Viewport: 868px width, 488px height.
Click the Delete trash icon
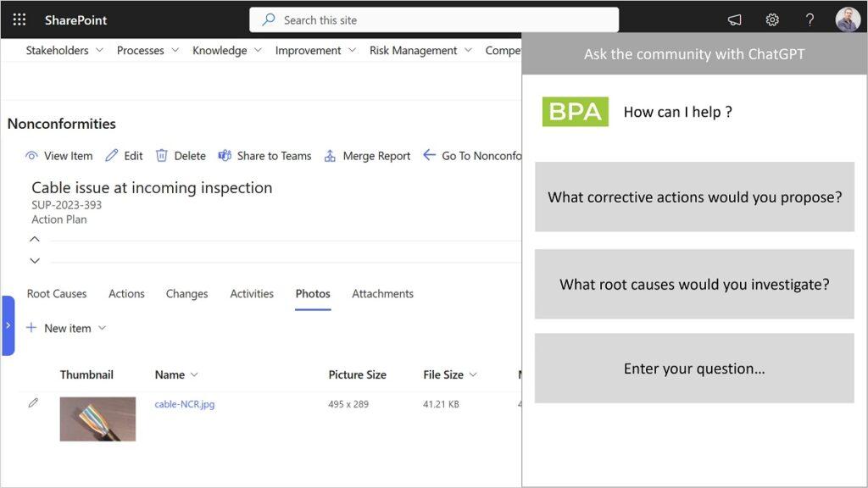coord(161,156)
